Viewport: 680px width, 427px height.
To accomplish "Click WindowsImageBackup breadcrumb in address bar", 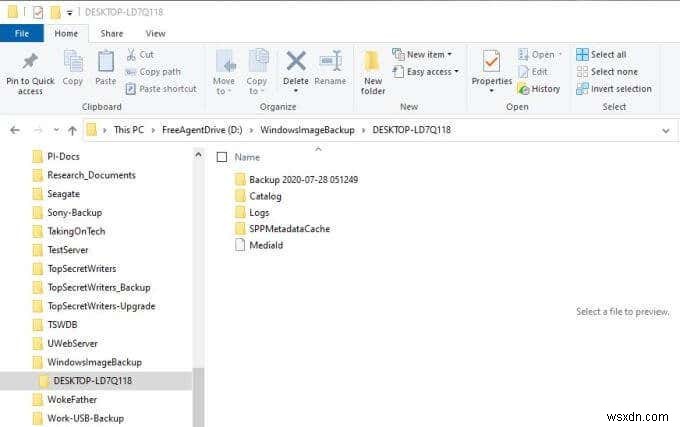I will [x=307, y=130].
